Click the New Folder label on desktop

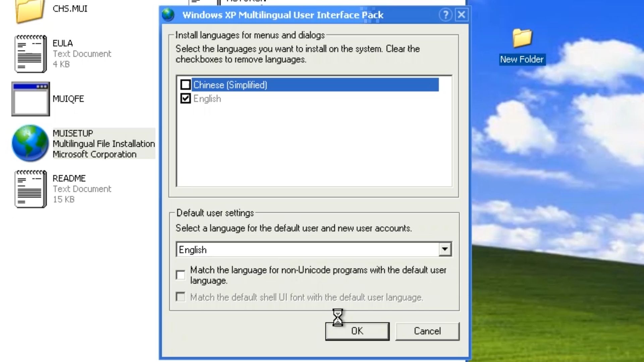pyautogui.click(x=522, y=59)
